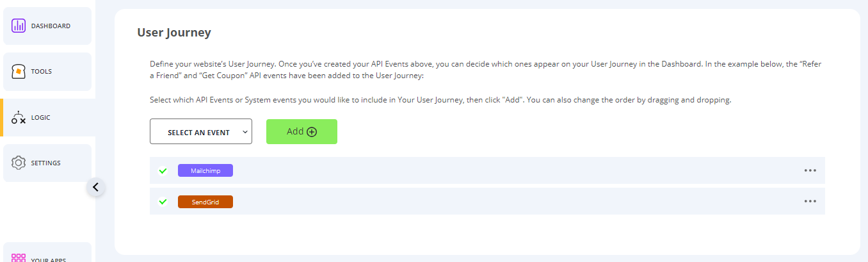Click the purple Mailchimp tag

point(205,170)
